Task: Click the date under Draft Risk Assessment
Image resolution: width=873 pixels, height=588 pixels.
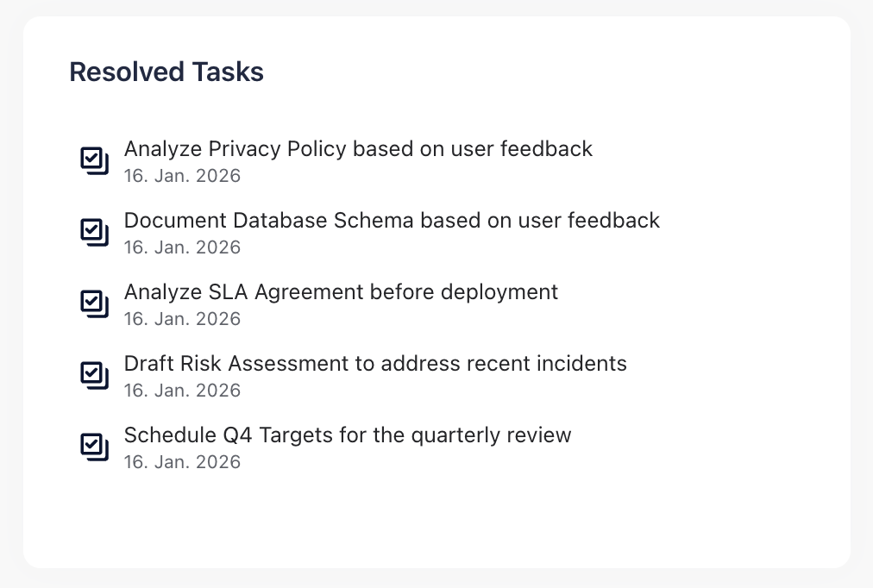Action: (182, 390)
